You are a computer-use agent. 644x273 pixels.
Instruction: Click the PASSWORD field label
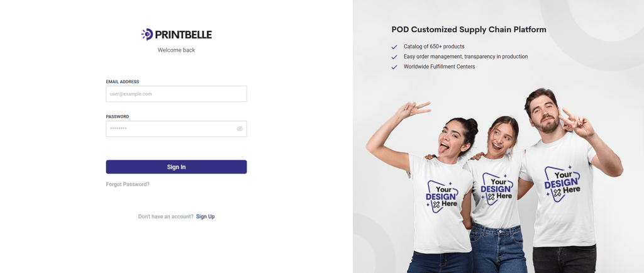[118, 116]
